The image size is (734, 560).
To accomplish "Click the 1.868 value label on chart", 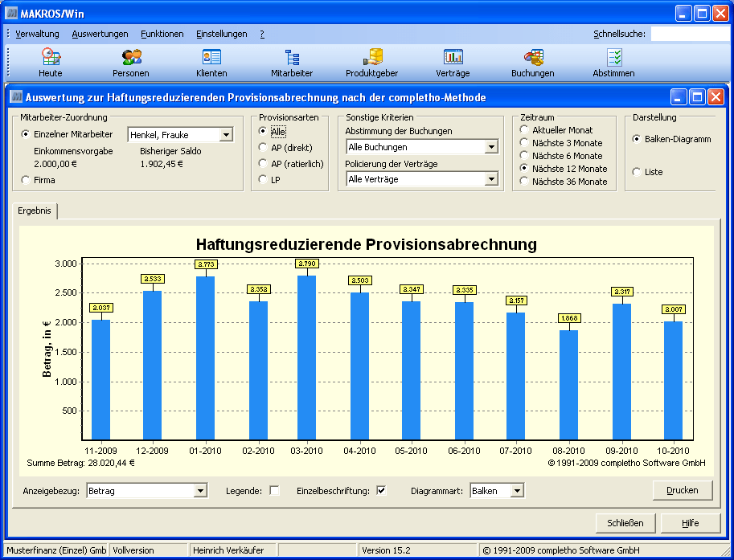I will pos(569,318).
